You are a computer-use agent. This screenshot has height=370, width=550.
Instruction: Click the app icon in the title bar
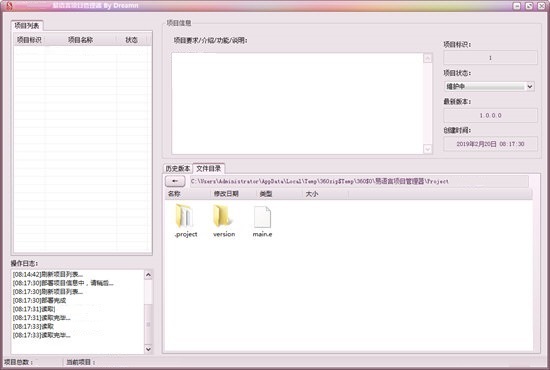9,6
